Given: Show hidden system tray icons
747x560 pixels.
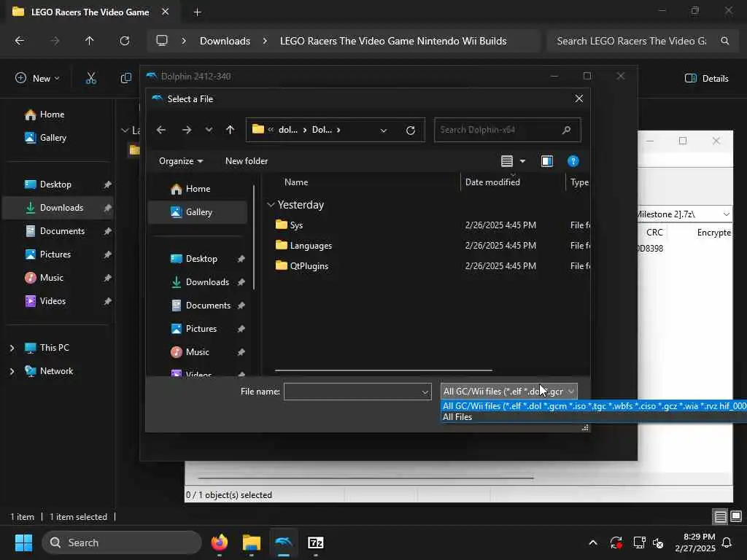Looking at the screenshot, I should (x=592, y=542).
